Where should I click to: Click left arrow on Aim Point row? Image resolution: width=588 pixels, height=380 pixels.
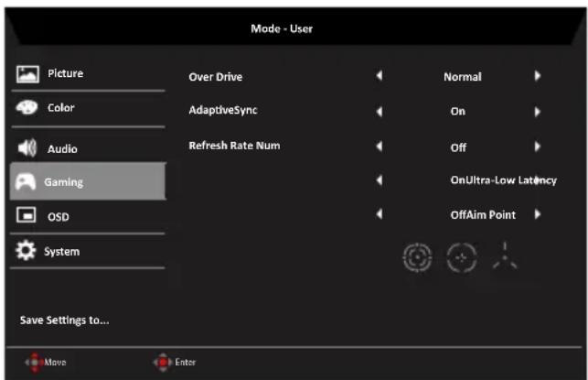(380, 214)
